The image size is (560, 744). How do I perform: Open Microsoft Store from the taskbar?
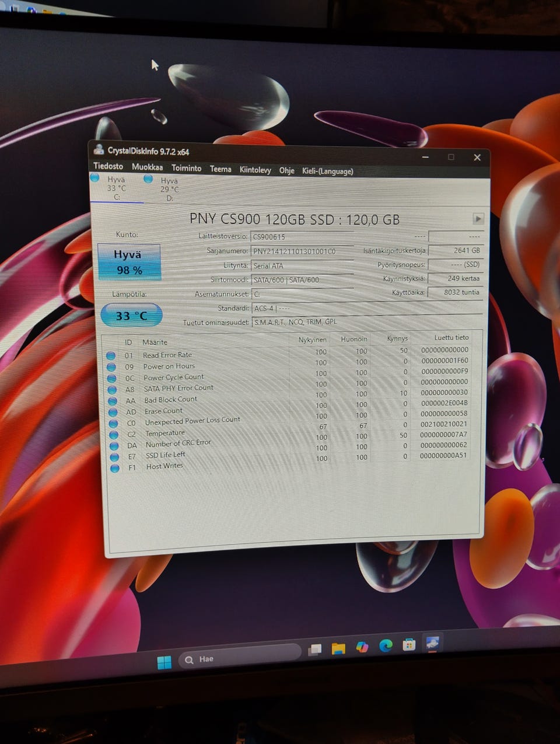(x=409, y=645)
